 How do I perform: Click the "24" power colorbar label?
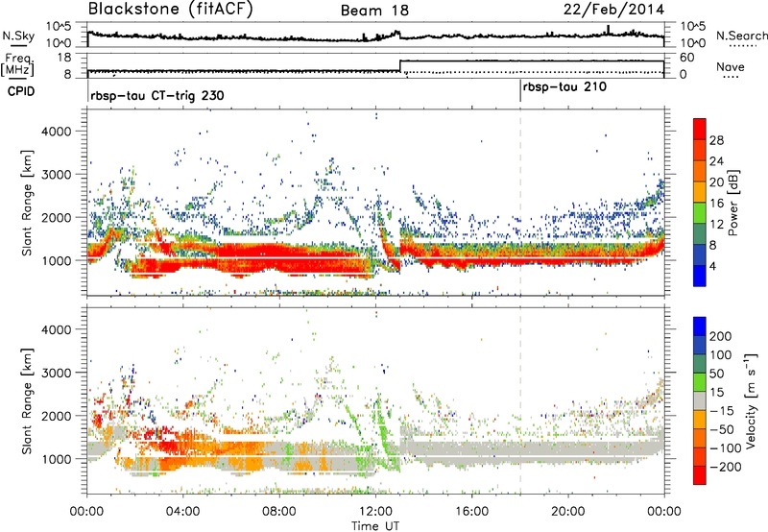click(716, 161)
